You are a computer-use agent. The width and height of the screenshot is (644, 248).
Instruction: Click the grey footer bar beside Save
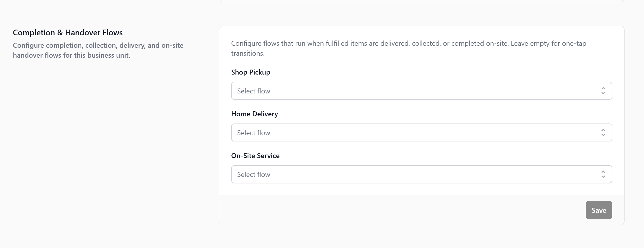pyautogui.click(x=400, y=210)
